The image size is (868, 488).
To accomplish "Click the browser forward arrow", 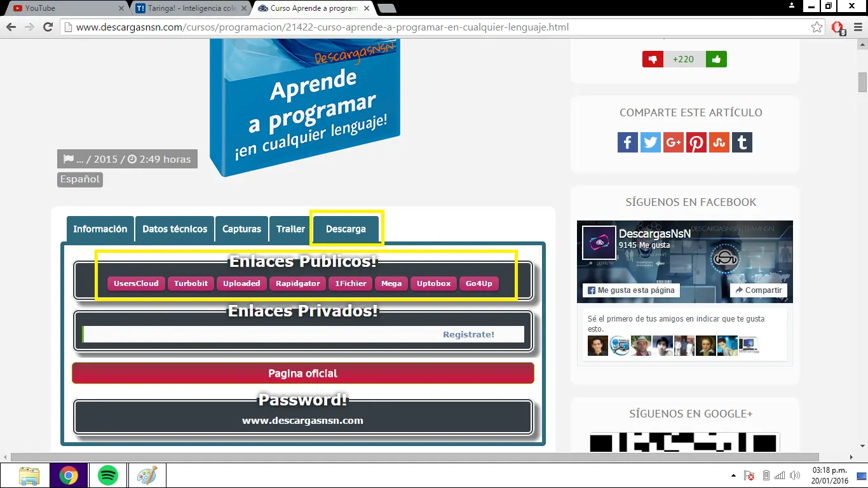I will [29, 27].
